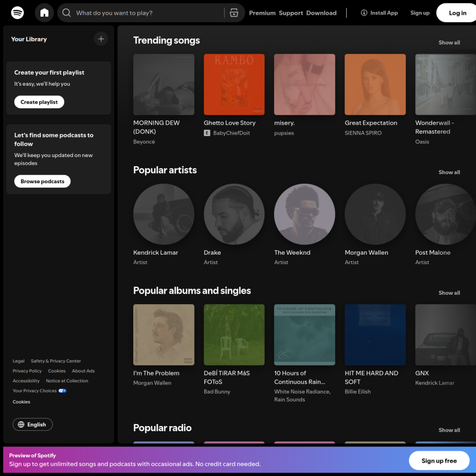Click Popular albums and singles heading
Image resolution: width=476 pixels, height=476 pixels.
[x=192, y=290]
